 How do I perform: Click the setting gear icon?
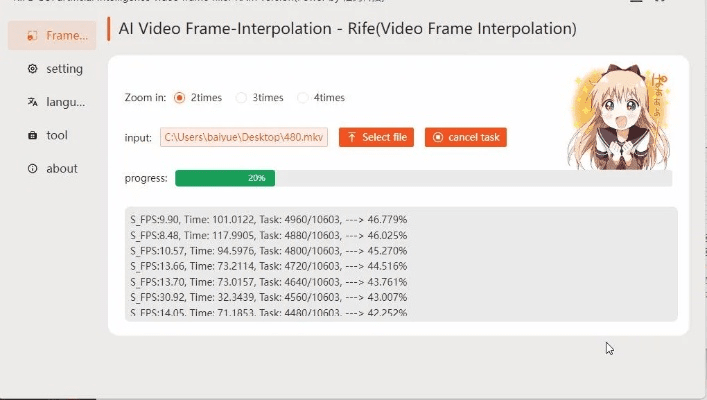tap(33, 69)
